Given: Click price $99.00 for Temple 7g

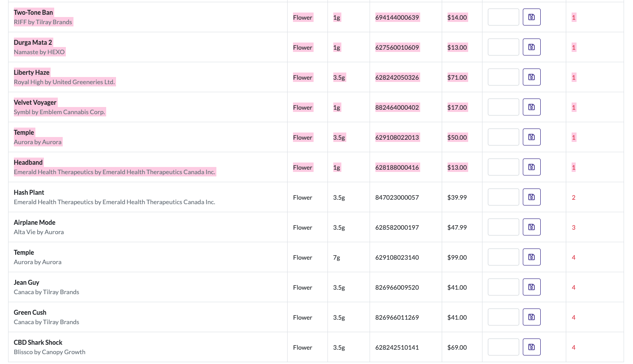Looking at the screenshot, I should [x=457, y=257].
